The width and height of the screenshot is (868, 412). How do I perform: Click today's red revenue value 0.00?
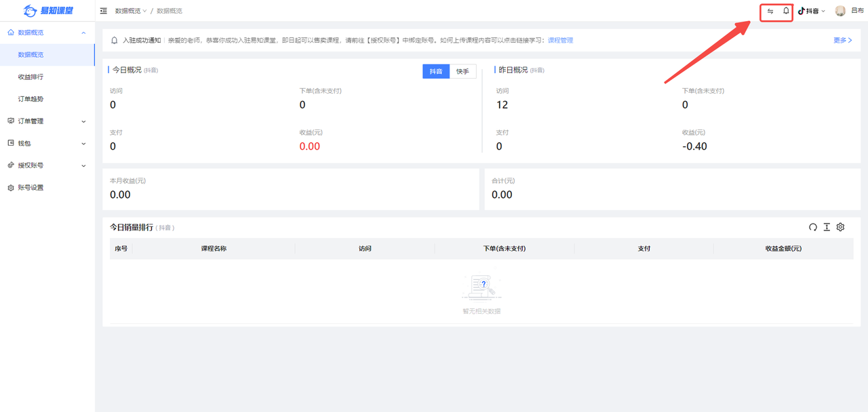click(309, 146)
